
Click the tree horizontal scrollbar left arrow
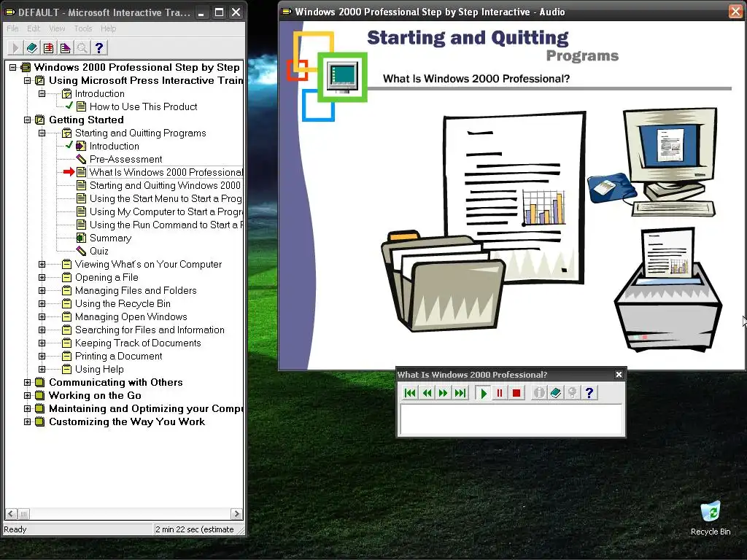click(x=10, y=514)
